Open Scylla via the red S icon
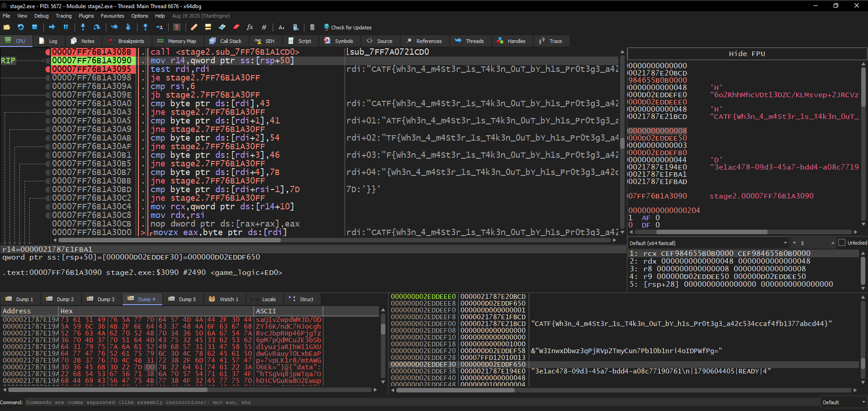The image size is (868, 411). coord(177,27)
